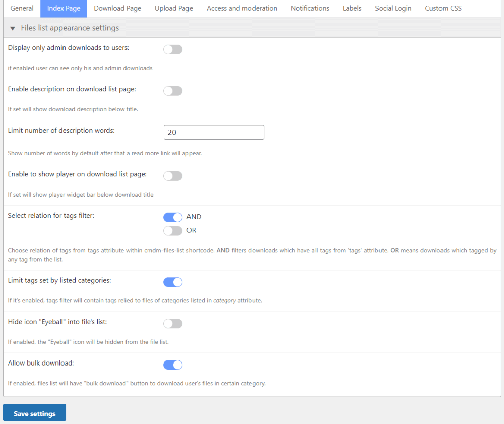Viewport: 504px width, 424px height.
Task: Go to Access and moderation tab
Action: 242,8
